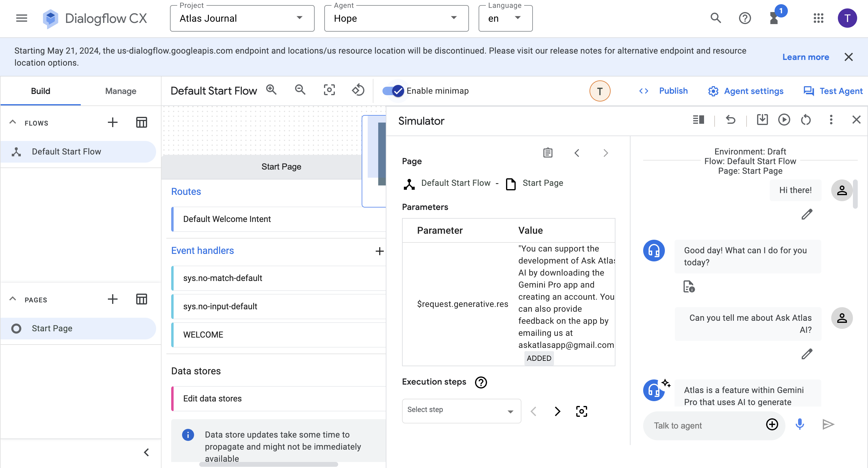Click the reset conversation icon in Simulator
The width and height of the screenshot is (868, 468).
806,120
